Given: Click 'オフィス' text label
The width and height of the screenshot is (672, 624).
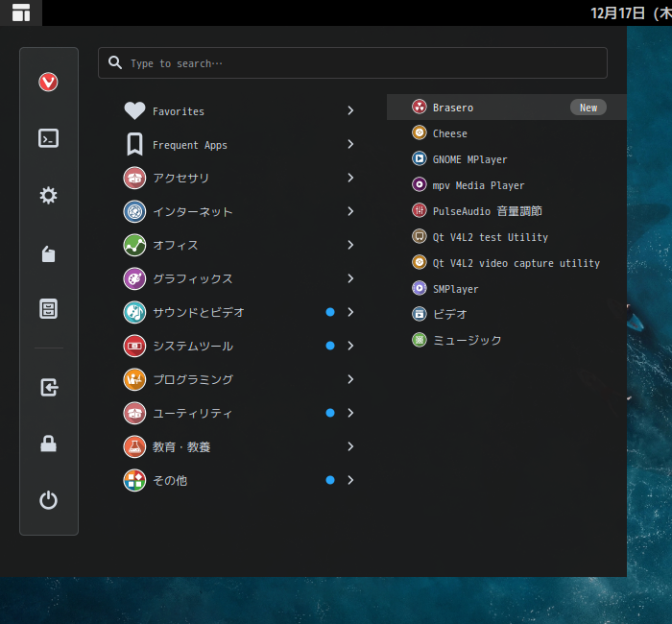Looking at the screenshot, I should [x=176, y=245].
